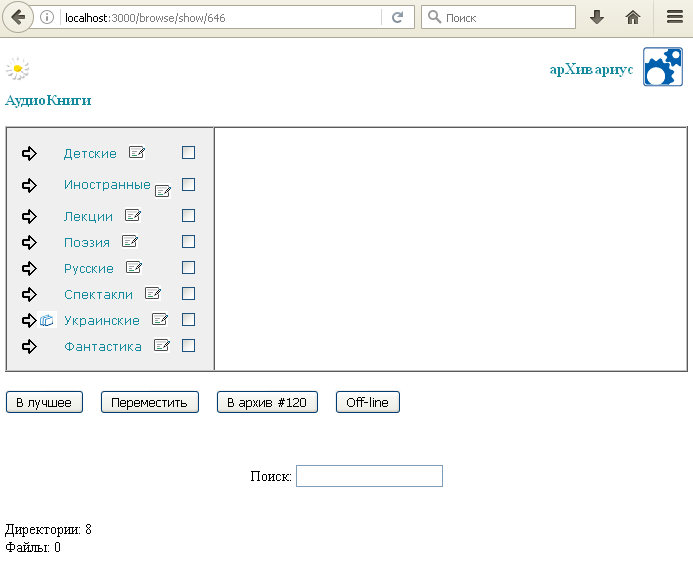Click the edit icon next to Детские

click(137, 153)
